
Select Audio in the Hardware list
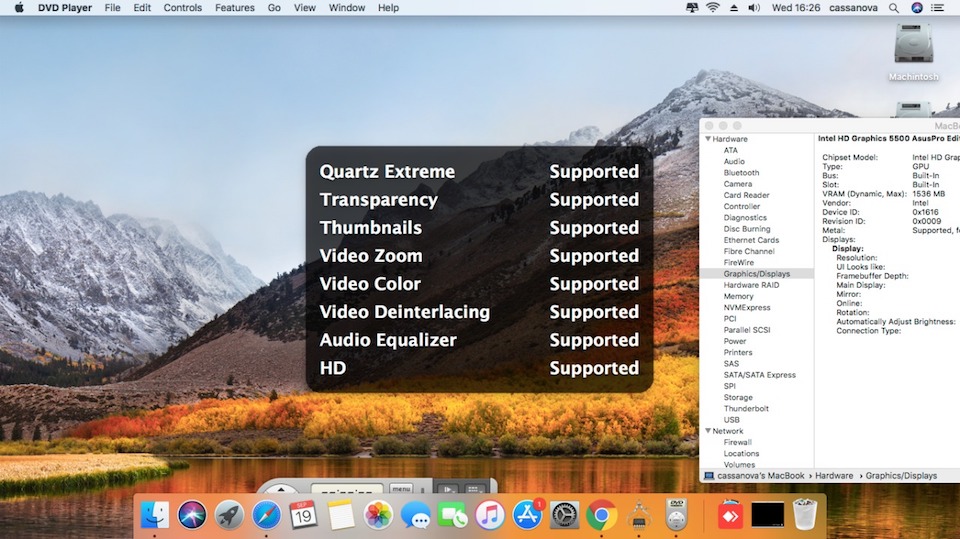point(734,162)
